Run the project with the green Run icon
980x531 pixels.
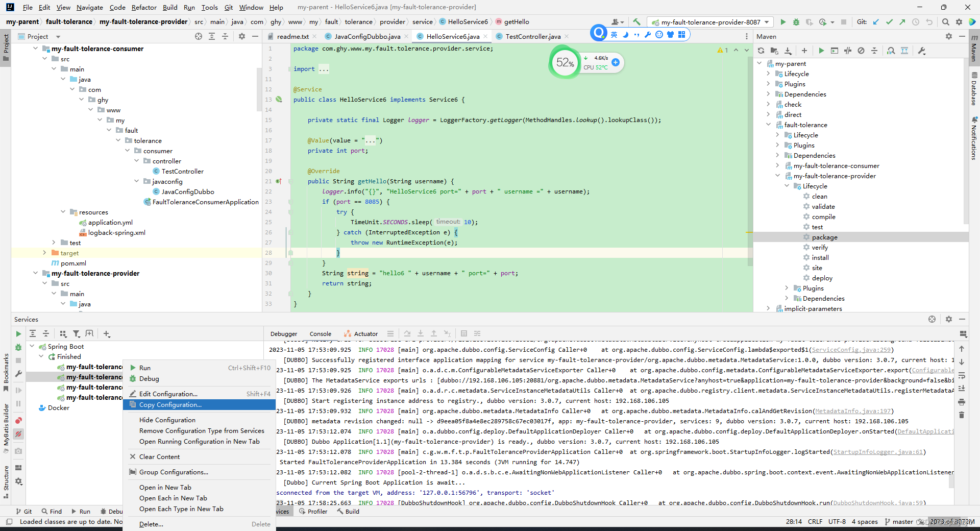[784, 22]
